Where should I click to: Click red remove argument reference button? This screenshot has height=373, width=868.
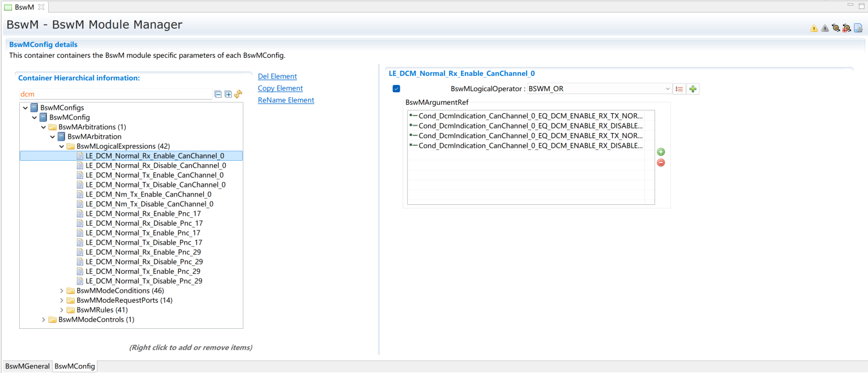coord(661,163)
